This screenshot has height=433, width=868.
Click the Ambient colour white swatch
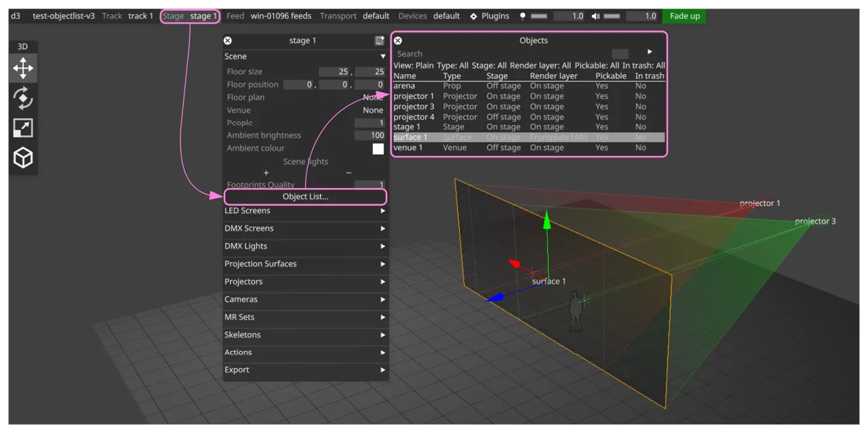tap(378, 149)
